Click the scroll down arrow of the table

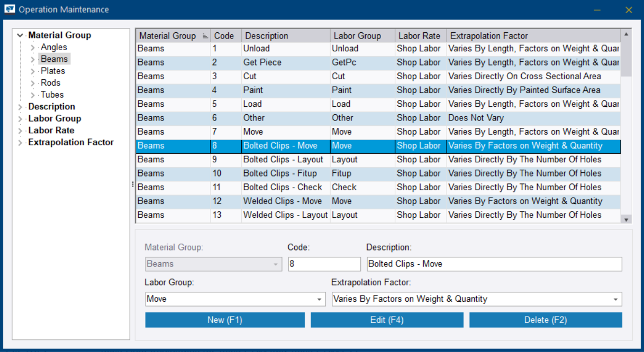coord(626,219)
